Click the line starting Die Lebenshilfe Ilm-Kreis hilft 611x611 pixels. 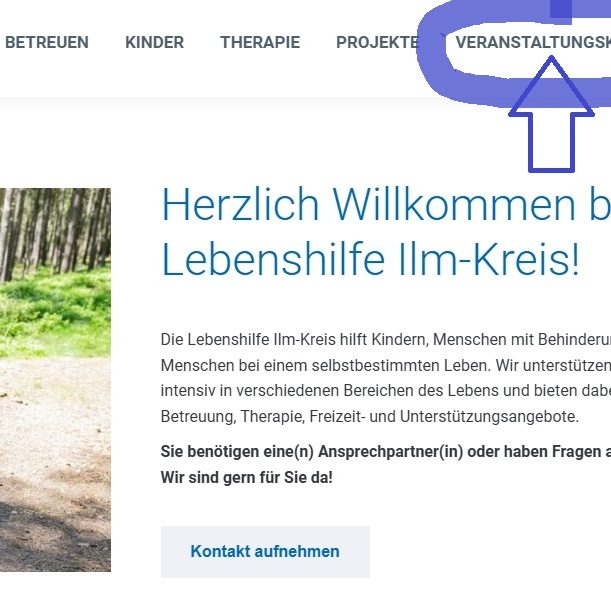[x=386, y=339]
